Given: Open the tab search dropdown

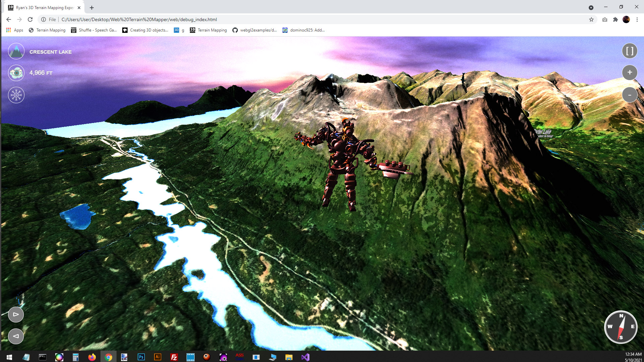Looking at the screenshot, I should 591,7.
